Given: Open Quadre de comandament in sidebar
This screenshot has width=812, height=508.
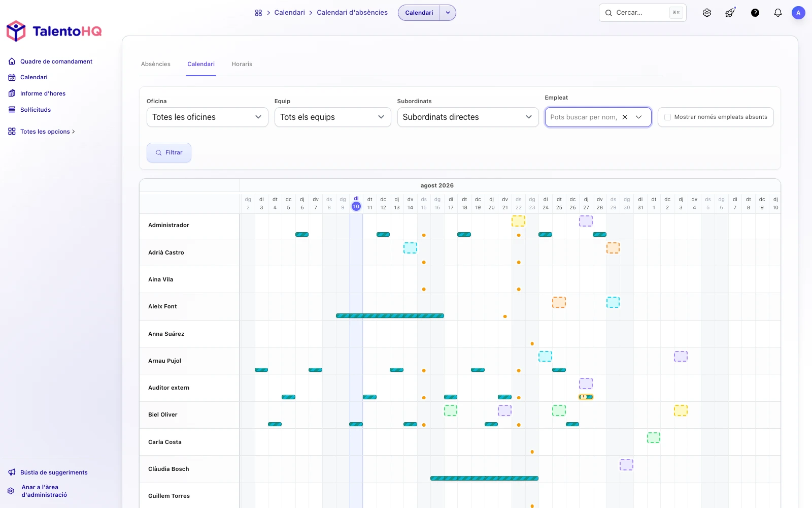Looking at the screenshot, I should (56, 61).
